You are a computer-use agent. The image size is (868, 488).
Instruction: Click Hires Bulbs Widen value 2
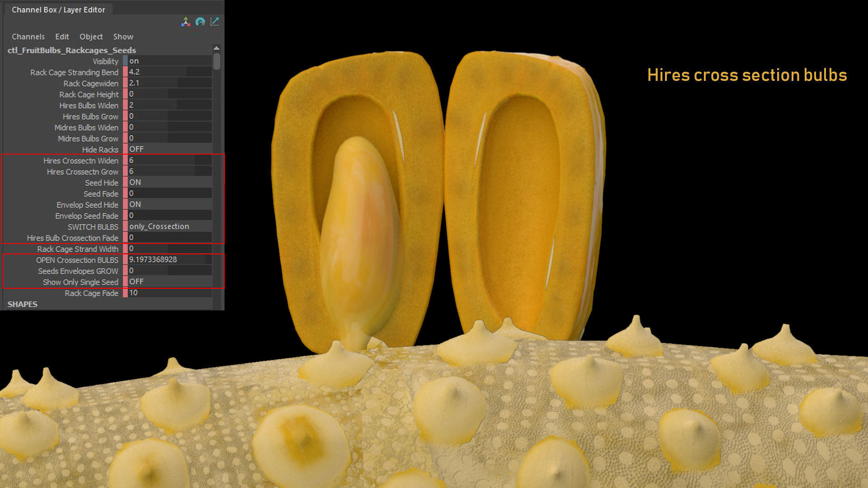click(x=170, y=105)
